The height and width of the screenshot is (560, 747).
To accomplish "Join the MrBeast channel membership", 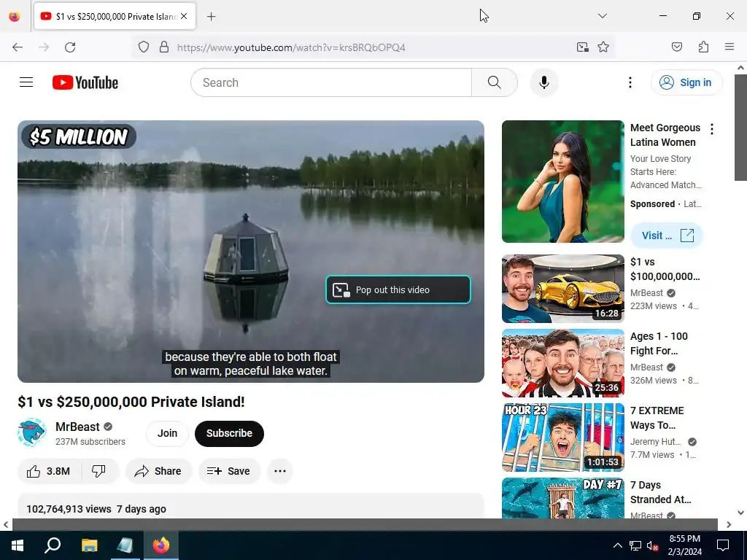I will click(167, 433).
